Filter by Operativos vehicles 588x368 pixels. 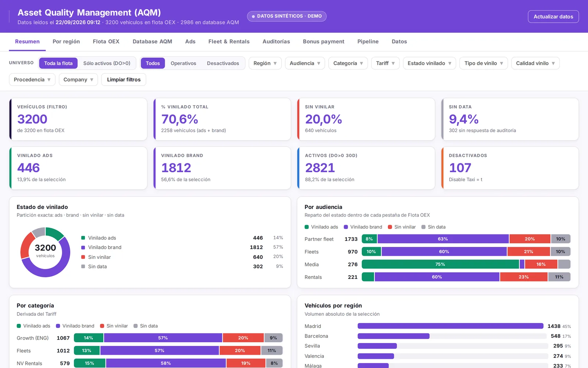(183, 63)
